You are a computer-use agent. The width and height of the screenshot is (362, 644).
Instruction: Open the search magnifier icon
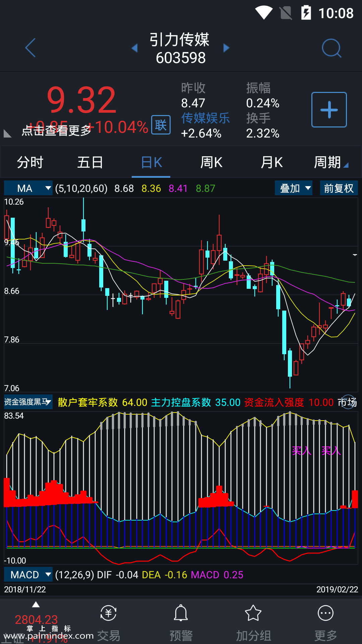pyautogui.click(x=331, y=48)
